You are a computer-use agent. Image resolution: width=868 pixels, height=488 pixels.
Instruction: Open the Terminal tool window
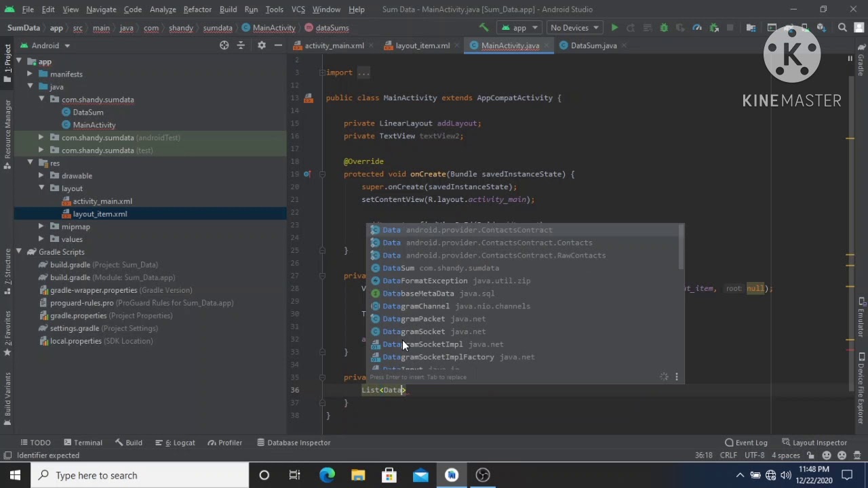pyautogui.click(x=83, y=443)
